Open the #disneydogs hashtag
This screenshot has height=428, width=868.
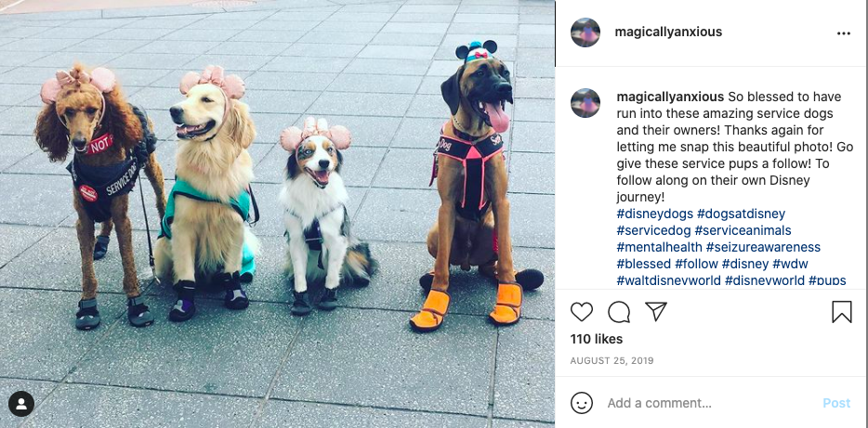coord(654,214)
